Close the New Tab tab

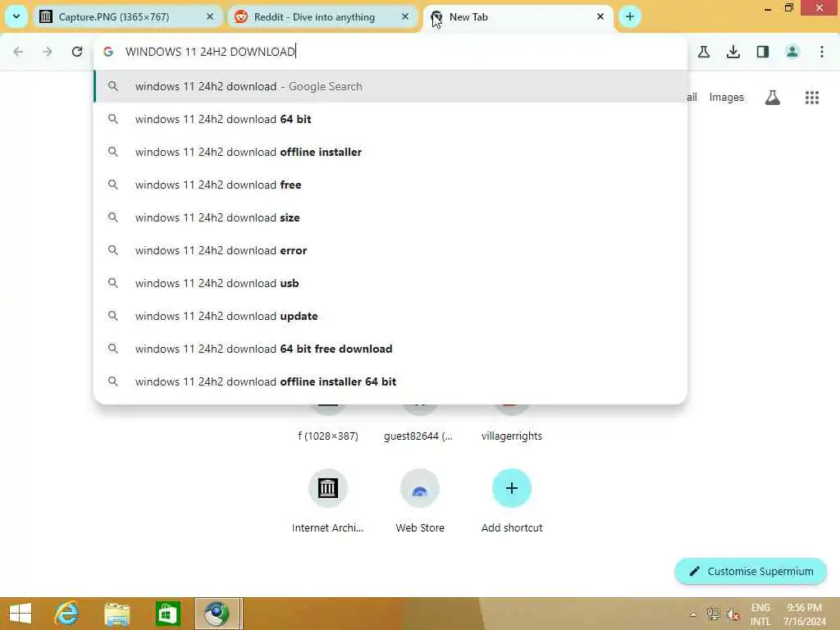(x=600, y=16)
